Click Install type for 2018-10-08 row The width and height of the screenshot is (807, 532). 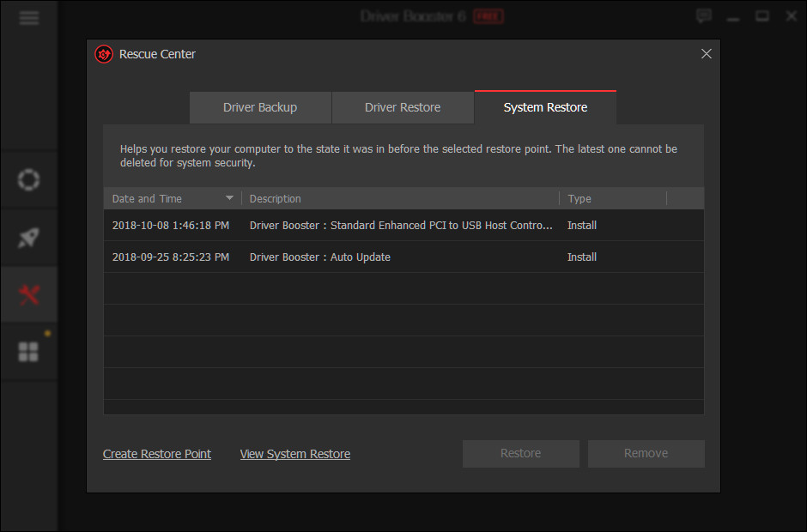[x=581, y=226]
